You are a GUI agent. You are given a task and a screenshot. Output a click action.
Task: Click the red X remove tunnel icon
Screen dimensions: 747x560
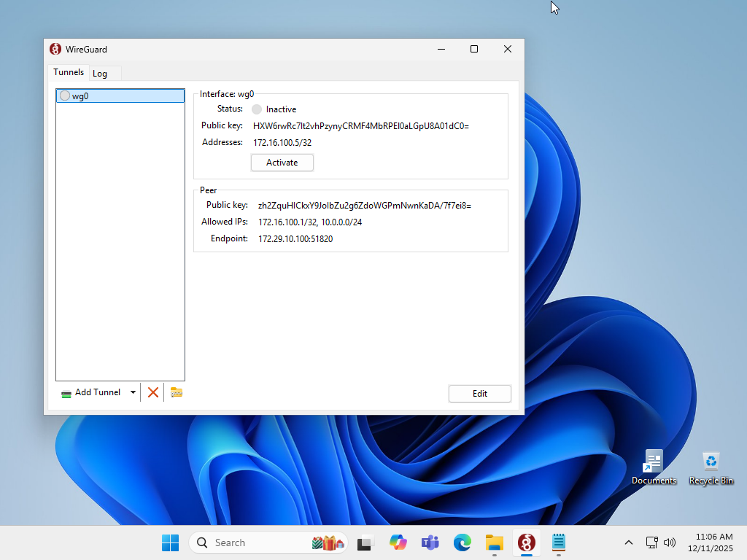click(x=153, y=392)
